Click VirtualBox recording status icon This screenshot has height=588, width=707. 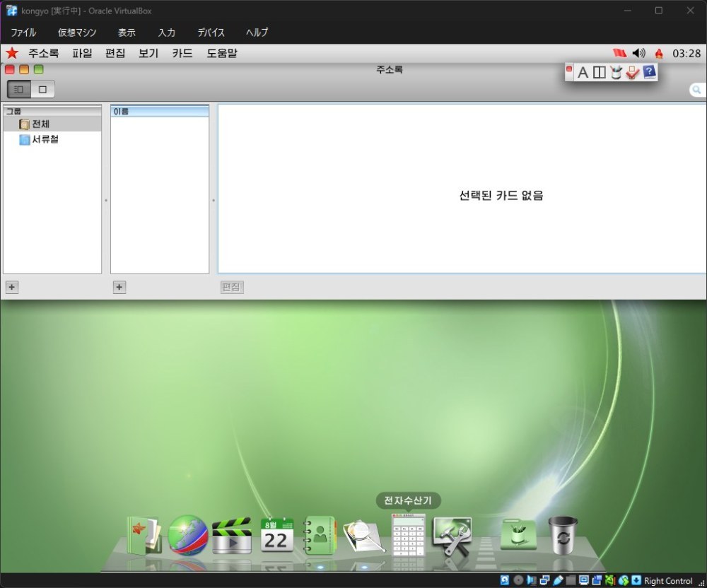click(597, 580)
